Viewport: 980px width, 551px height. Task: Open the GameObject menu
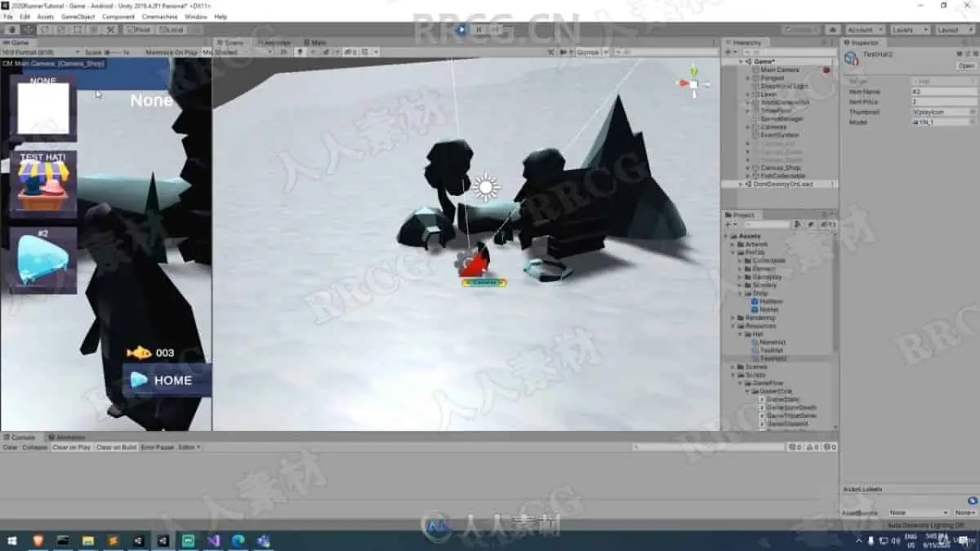click(78, 16)
